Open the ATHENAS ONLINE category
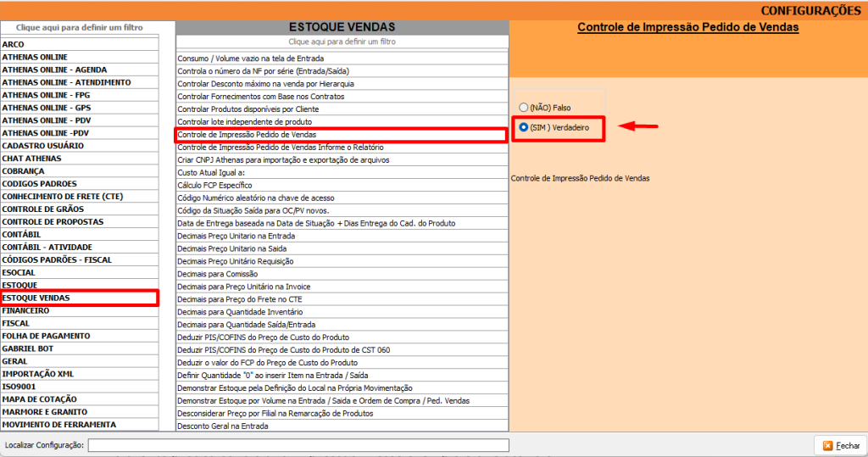This screenshot has width=868, height=457. coord(79,57)
